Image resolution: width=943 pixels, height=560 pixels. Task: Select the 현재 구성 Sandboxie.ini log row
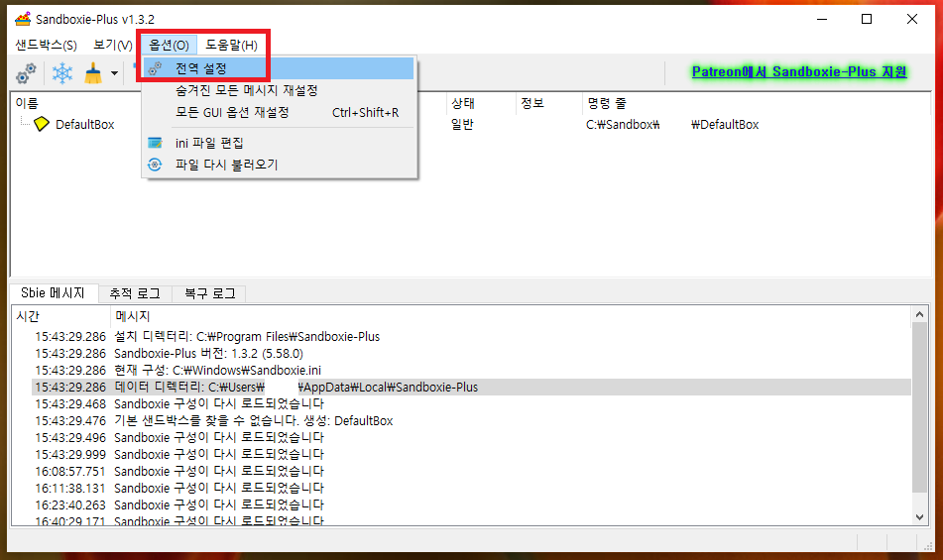[x=471, y=370]
